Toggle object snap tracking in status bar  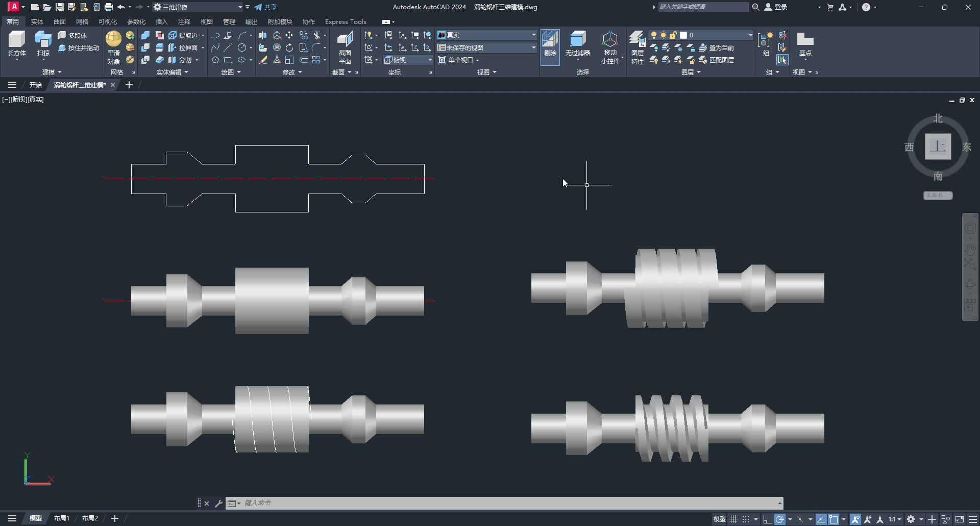821,519
